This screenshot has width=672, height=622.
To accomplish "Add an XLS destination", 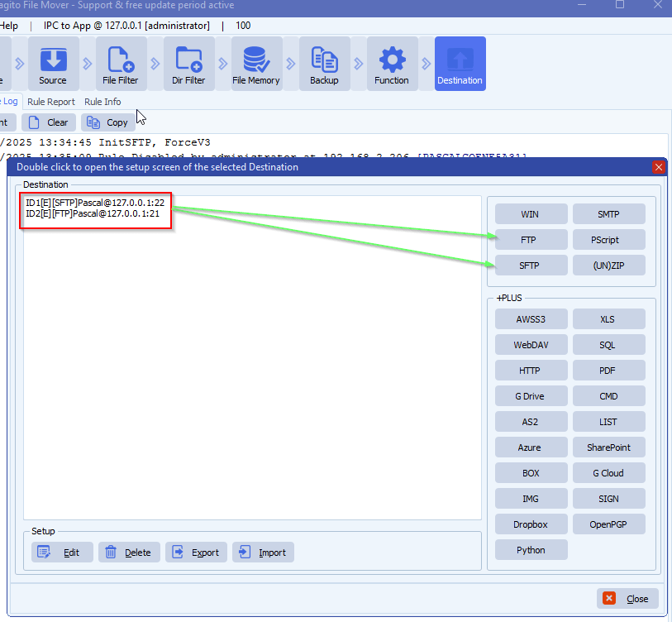I will (x=608, y=319).
